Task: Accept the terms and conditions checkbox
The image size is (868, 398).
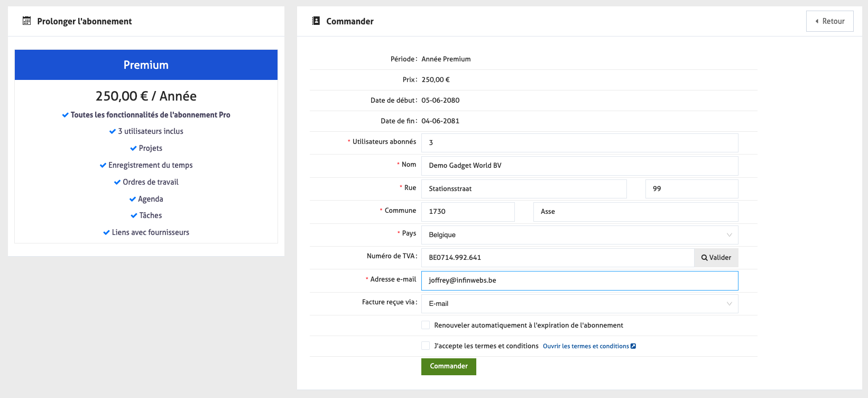Action: pos(426,346)
